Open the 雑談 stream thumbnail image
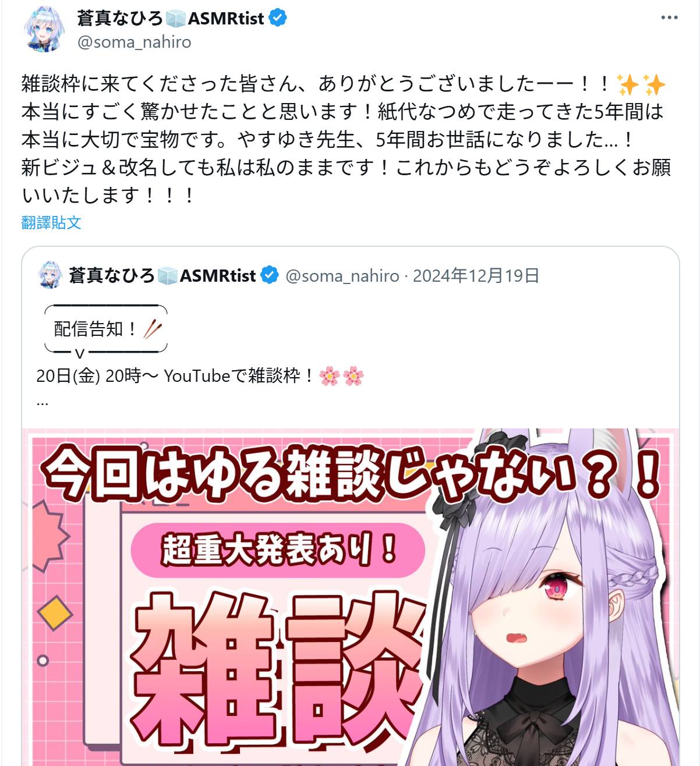 [351, 597]
